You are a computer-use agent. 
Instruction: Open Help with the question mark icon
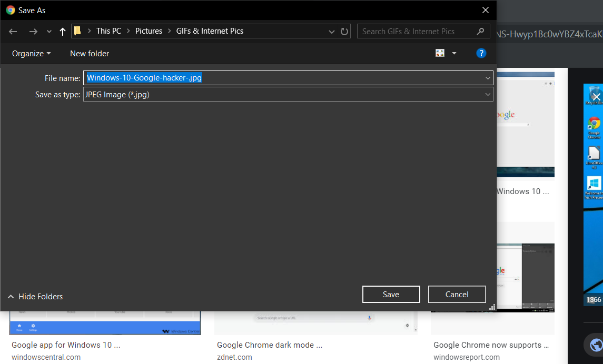(x=481, y=53)
